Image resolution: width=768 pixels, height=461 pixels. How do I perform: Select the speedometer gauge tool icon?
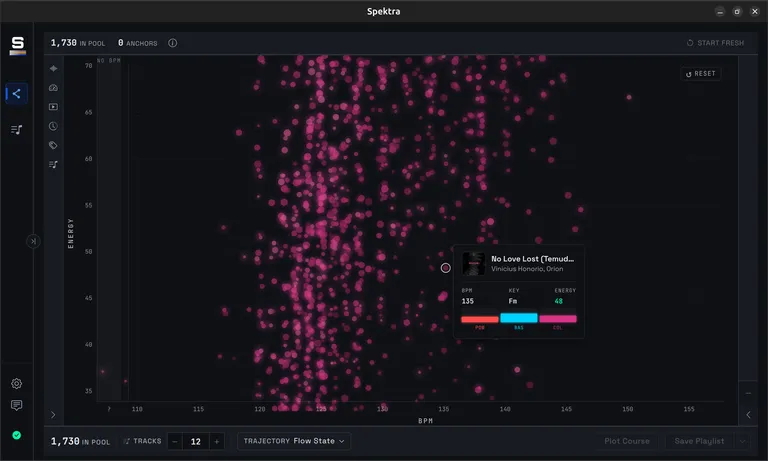(53, 88)
